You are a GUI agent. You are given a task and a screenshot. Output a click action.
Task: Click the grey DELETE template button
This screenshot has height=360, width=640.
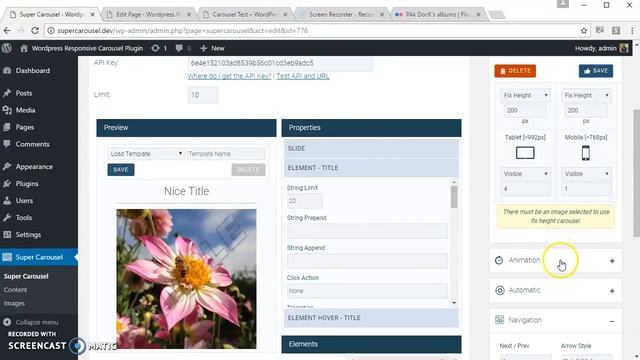pyautogui.click(x=248, y=170)
